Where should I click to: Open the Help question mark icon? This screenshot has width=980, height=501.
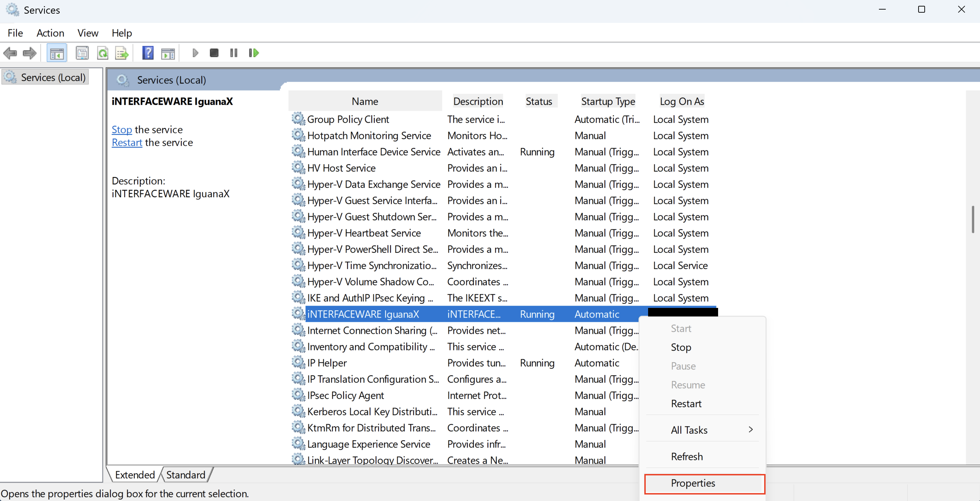(x=148, y=53)
